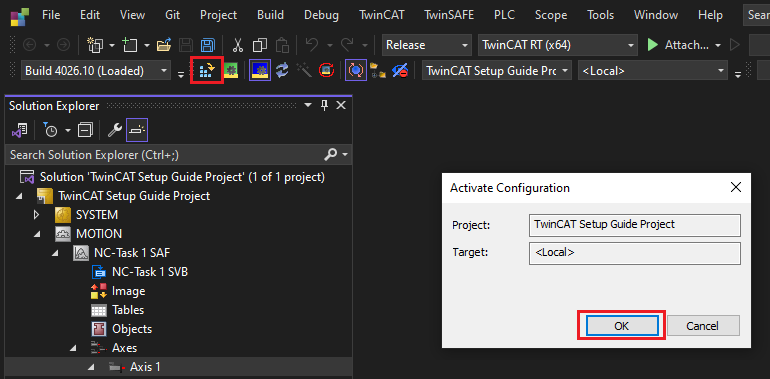
Task: Expand the SYSTEM tree node
Action: 36,215
